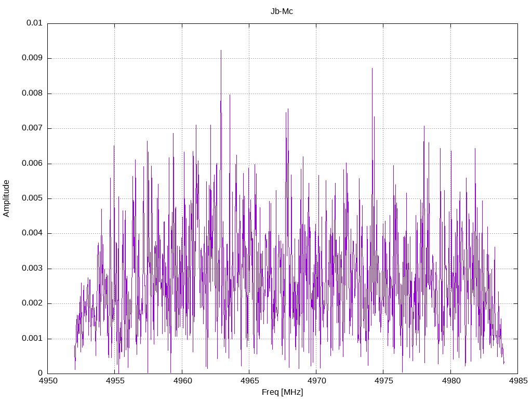
Task: Click the 0.007 y-axis tick label
Action: click(32, 128)
